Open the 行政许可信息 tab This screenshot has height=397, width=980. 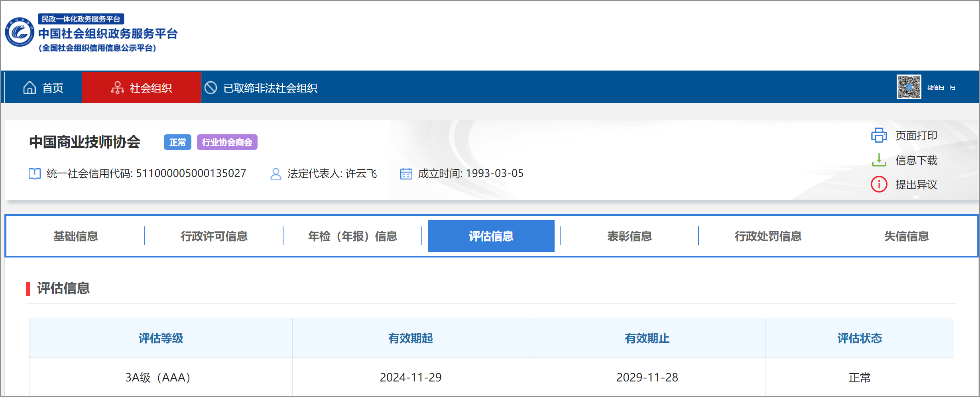coord(214,236)
